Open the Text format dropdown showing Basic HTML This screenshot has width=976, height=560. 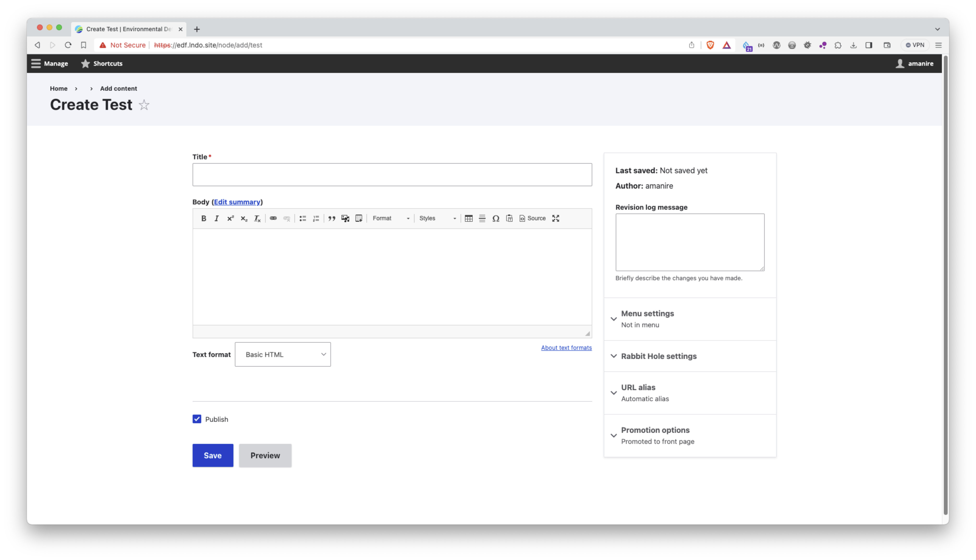point(282,354)
